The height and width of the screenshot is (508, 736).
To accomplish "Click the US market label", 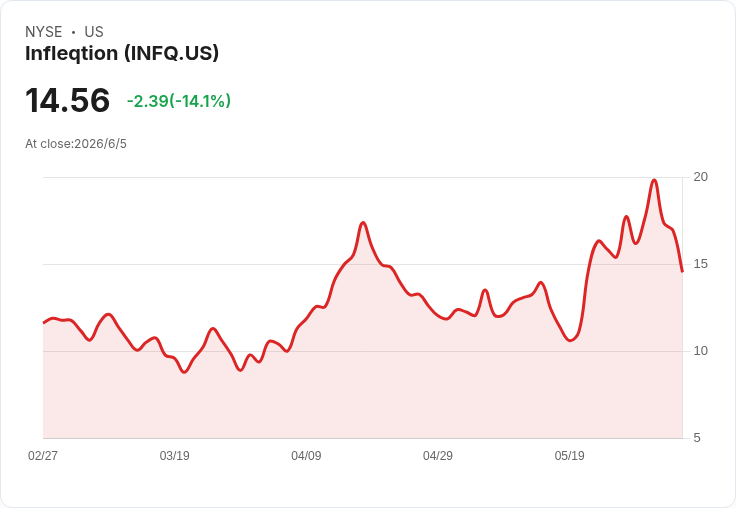I will coord(94,32).
